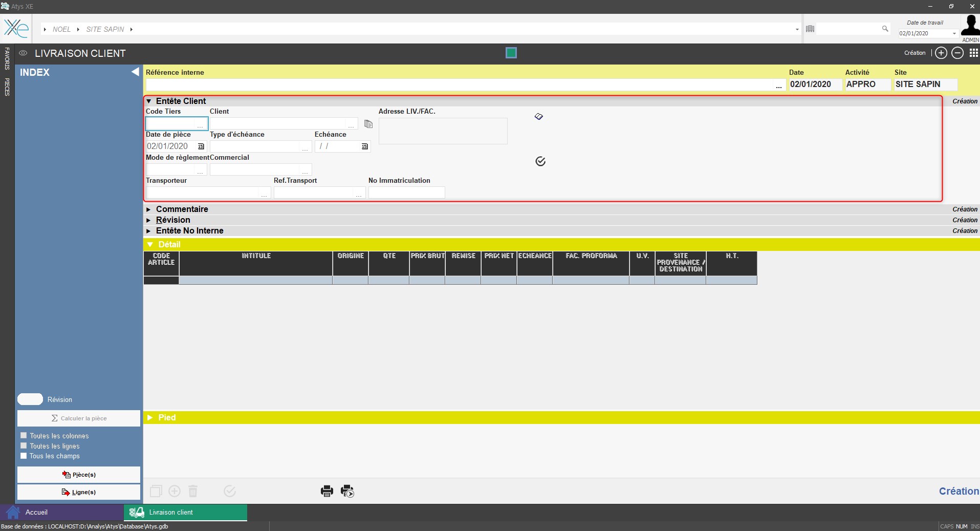The height and width of the screenshot is (531, 980).
Task: Click the Calculer la pièce button
Action: click(79, 418)
